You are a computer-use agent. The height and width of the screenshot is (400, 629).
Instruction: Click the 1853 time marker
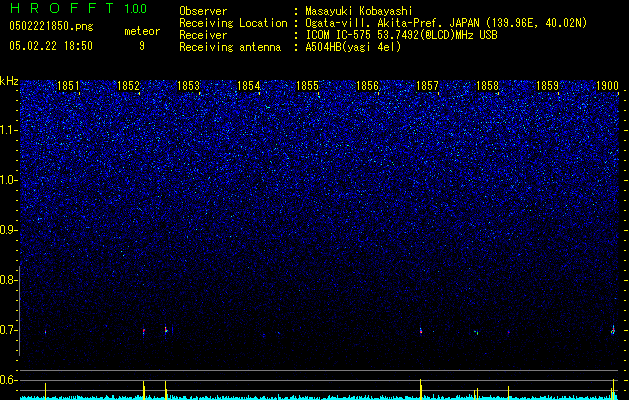tap(188, 86)
